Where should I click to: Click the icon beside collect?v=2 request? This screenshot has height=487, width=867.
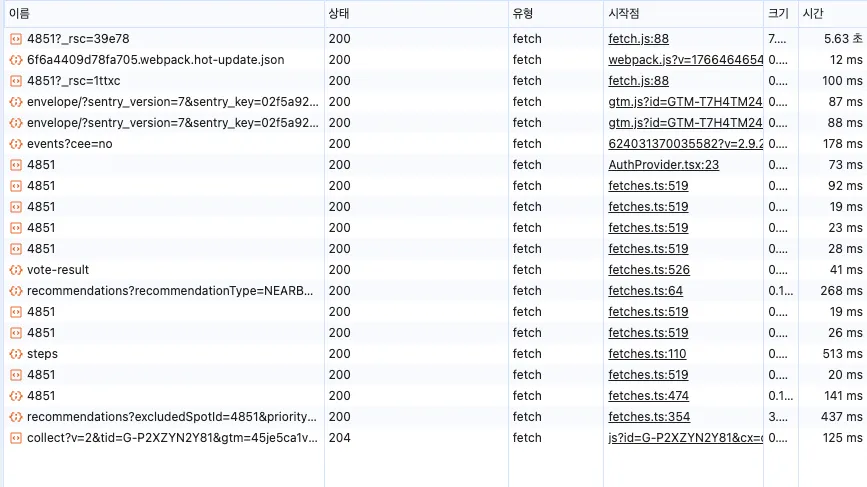point(15,438)
